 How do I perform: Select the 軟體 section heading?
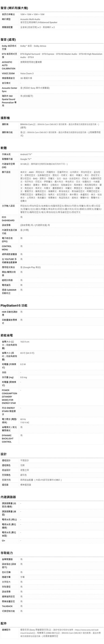coord(4,148)
